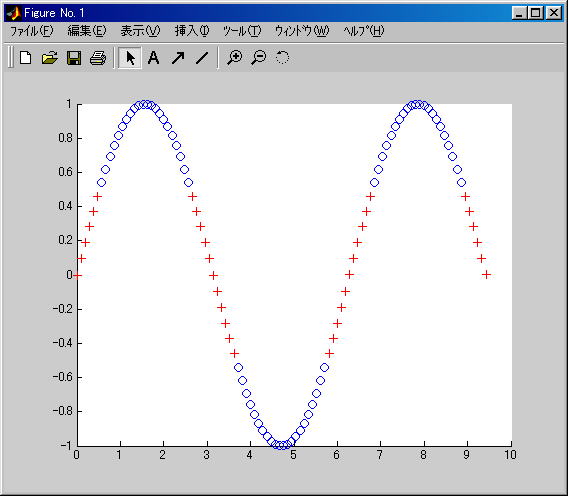
Task: Open the 表示(V) menu
Action: pyautogui.click(x=140, y=31)
